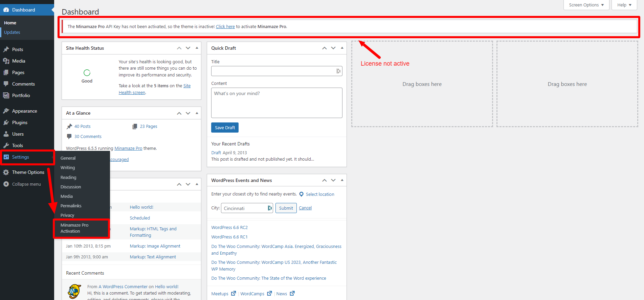Click the Submit city button
644x300 pixels.
pos(286,208)
